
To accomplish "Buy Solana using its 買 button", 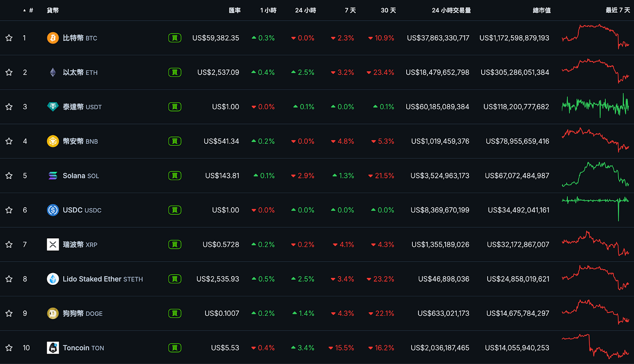I will point(175,176).
